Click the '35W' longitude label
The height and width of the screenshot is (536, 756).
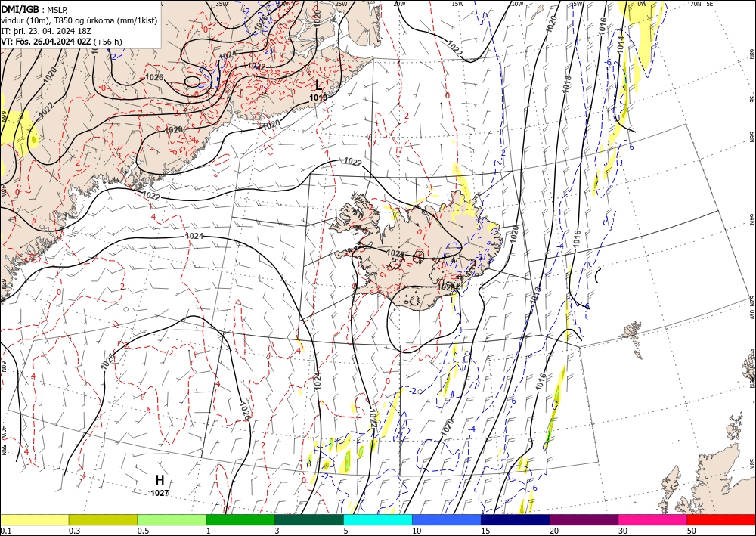222,3
